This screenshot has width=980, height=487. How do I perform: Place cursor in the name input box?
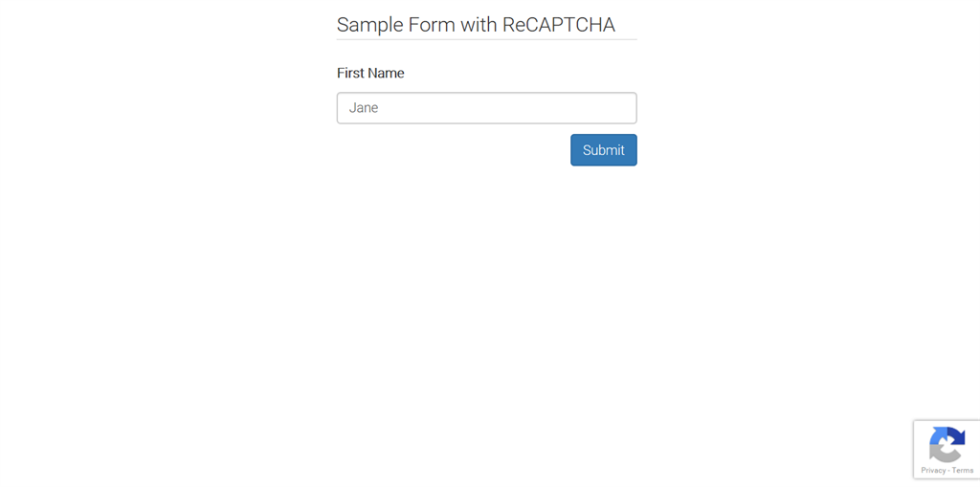tap(486, 108)
